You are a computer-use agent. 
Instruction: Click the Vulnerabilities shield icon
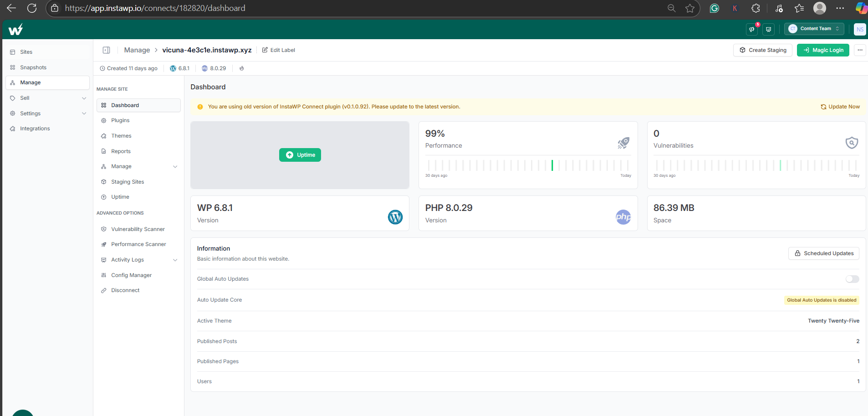coord(852,143)
